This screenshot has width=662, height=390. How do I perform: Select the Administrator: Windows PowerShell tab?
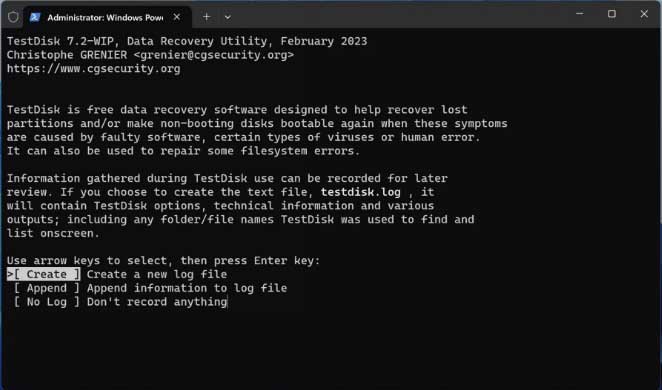click(107, 17)
